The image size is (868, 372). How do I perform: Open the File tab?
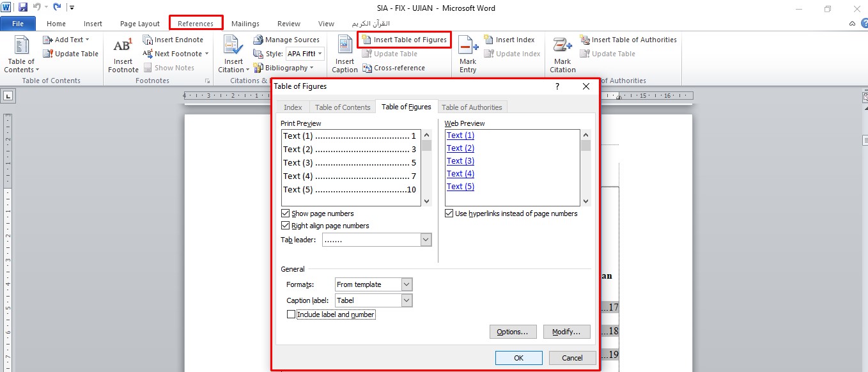click(x=19, y=24)
